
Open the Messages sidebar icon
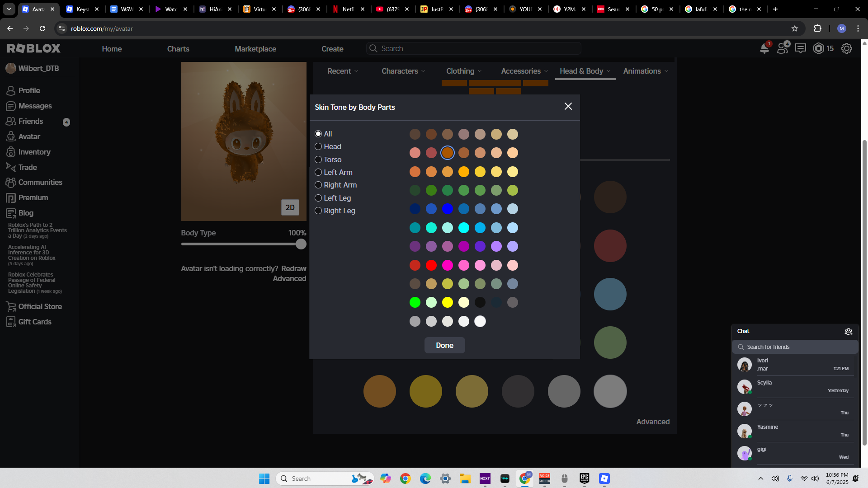click(x=11, y=106)
